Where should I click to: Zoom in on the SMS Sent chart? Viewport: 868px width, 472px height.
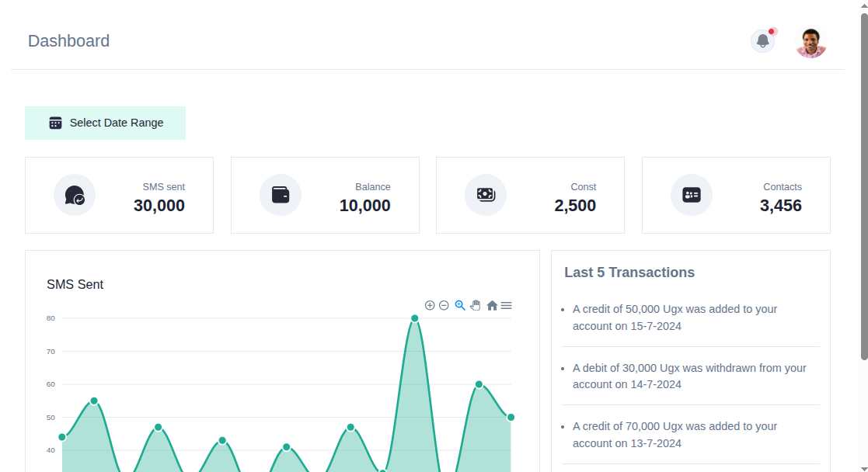(x=430, y=305)
